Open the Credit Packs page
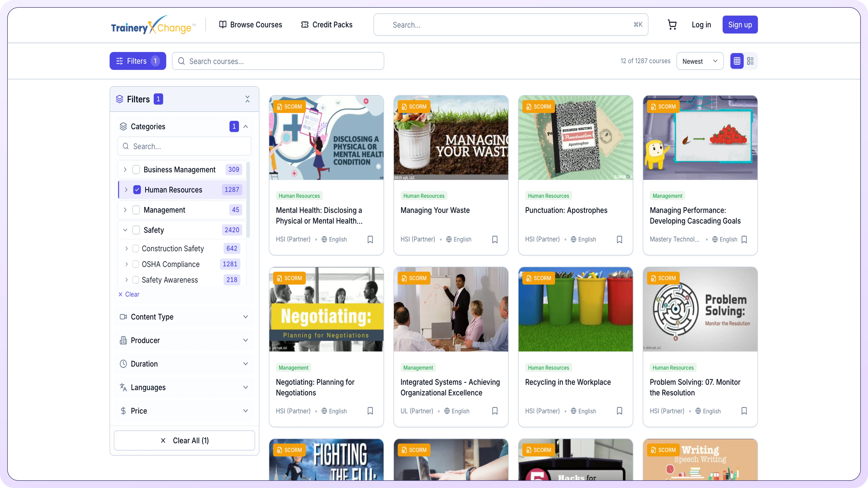The image size is (868, 488). tap(326, 25)
